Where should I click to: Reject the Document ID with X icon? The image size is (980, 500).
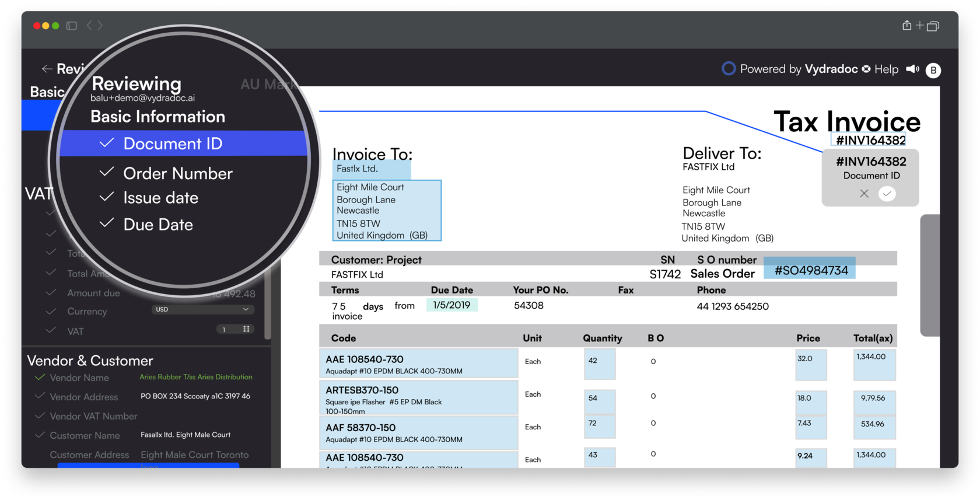(864, 194)
